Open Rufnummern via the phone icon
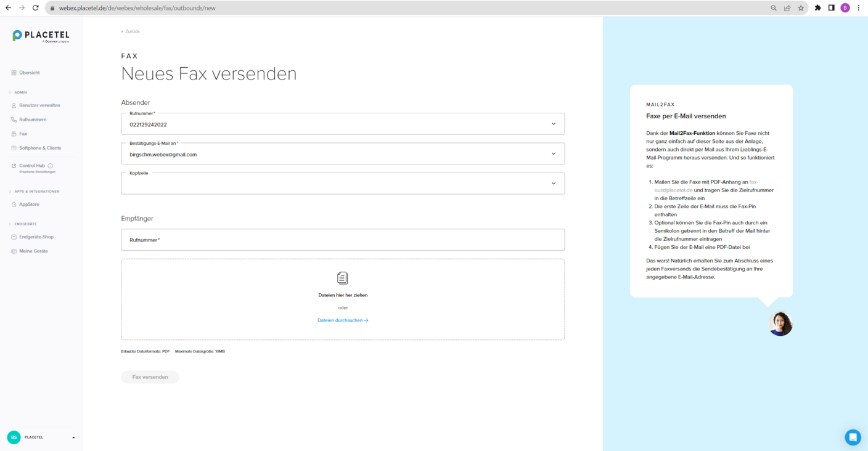This screenshot has height=451, width=868. [x=13, y=119]
